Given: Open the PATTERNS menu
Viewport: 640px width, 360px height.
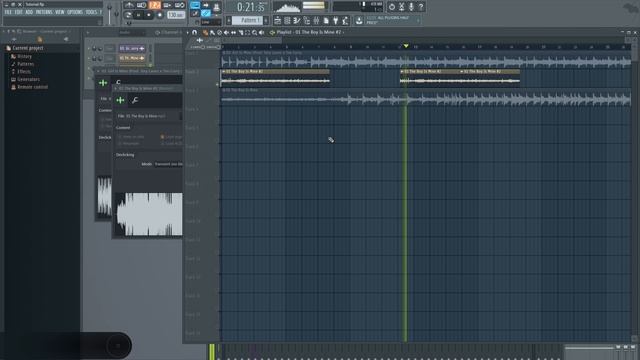Looking at the screenshot, I should (44, 12).
